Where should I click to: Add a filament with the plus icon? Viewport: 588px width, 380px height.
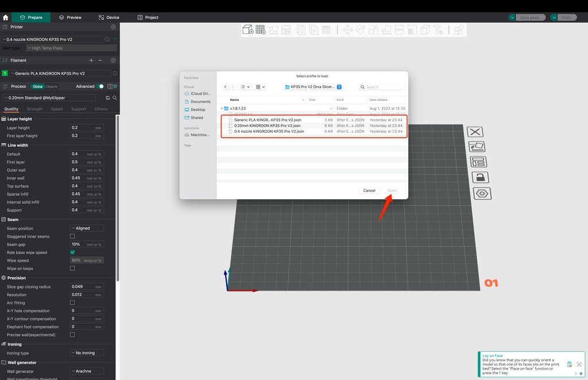pos(91,60)
